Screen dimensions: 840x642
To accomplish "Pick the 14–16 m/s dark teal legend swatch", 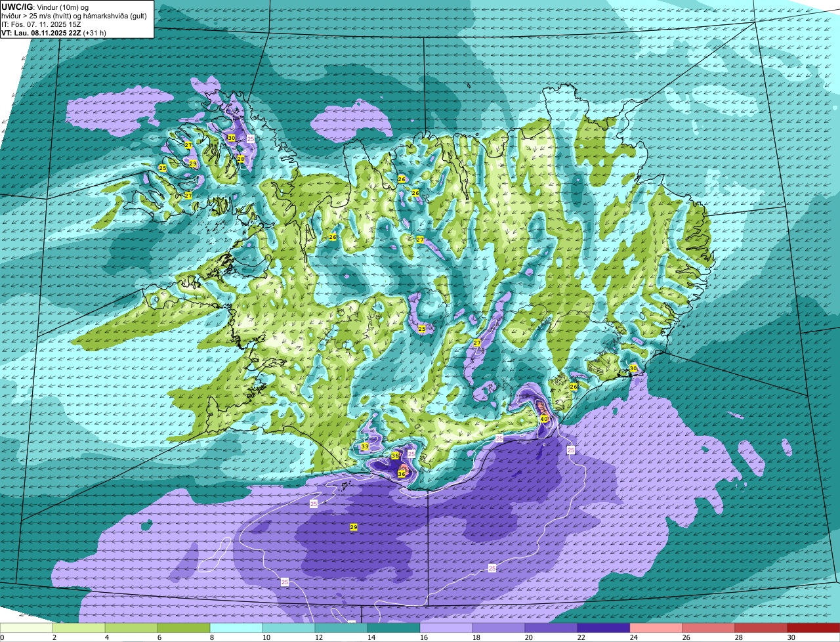I will (x=394, y=628).
